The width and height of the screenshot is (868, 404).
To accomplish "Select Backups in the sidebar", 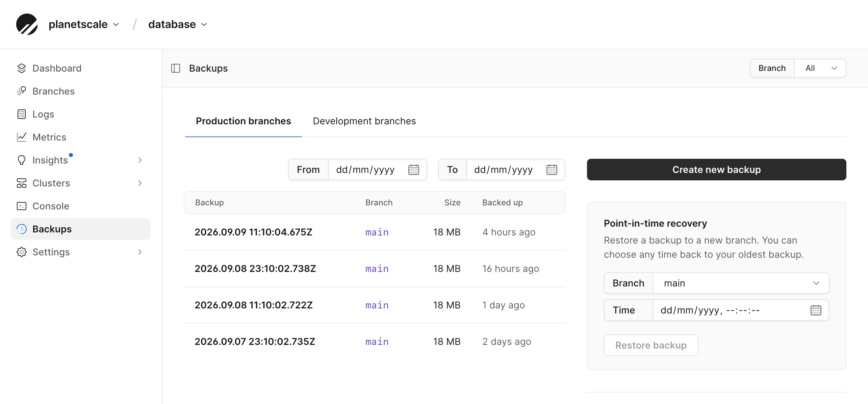I will (x=81, y=229).
